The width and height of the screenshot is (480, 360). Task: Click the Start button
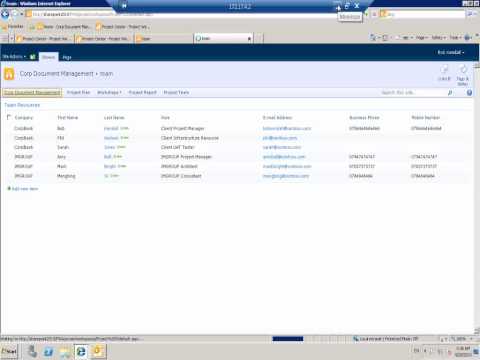9,351
